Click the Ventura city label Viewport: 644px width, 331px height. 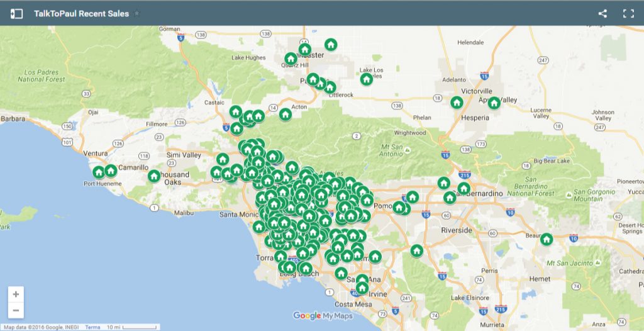point(96,154)
